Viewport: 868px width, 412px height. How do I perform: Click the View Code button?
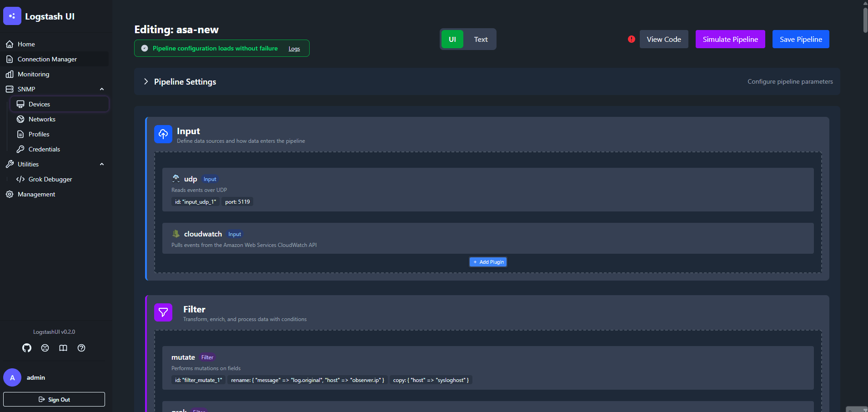[664, 39]
